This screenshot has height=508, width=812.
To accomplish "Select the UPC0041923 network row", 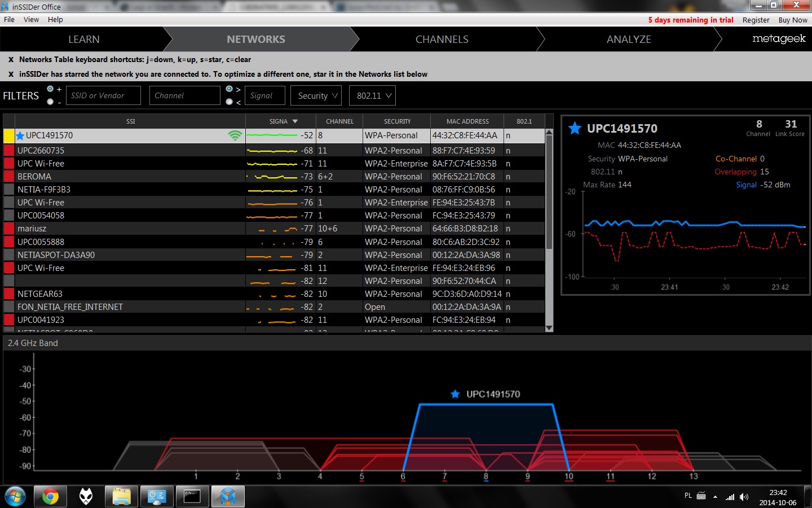I will coord(274,320).
